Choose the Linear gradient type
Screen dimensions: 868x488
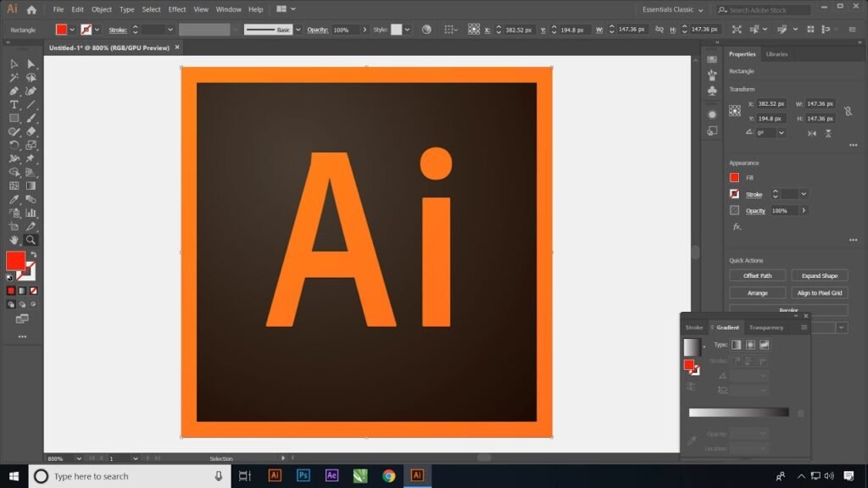(737, 345)
